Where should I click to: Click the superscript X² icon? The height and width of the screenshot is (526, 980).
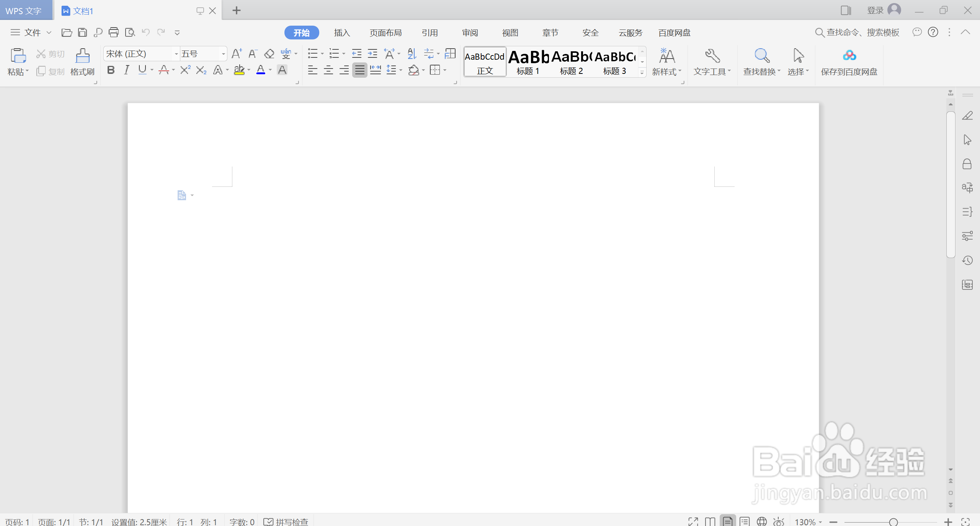click(185, 70)
